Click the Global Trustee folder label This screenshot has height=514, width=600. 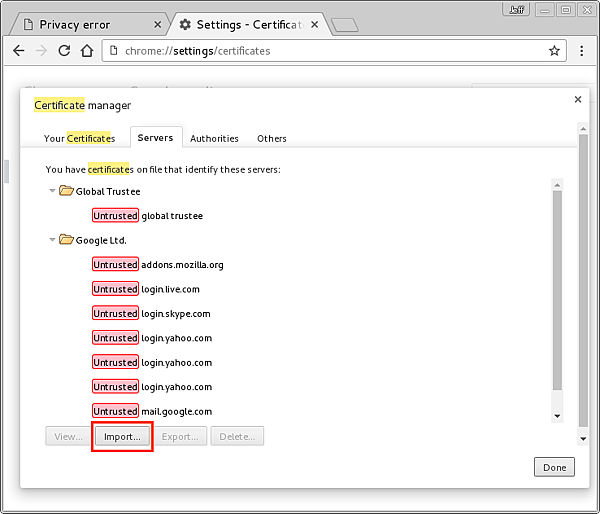coord(108,191)
